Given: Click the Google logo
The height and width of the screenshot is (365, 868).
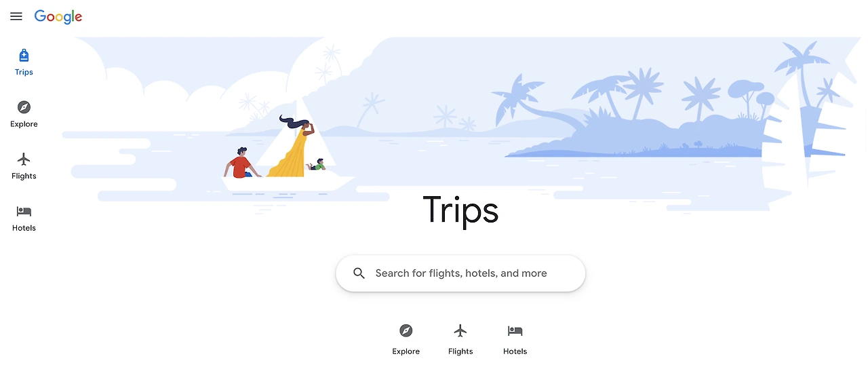Looking at the screenshot, I should pos(58,17).
